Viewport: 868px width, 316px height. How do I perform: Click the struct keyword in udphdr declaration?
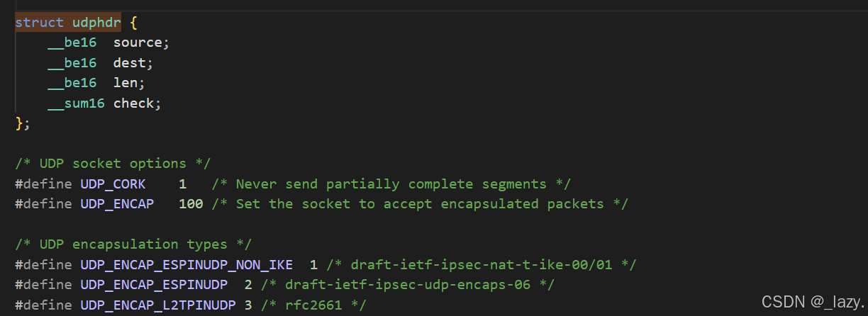pos(40,22)
